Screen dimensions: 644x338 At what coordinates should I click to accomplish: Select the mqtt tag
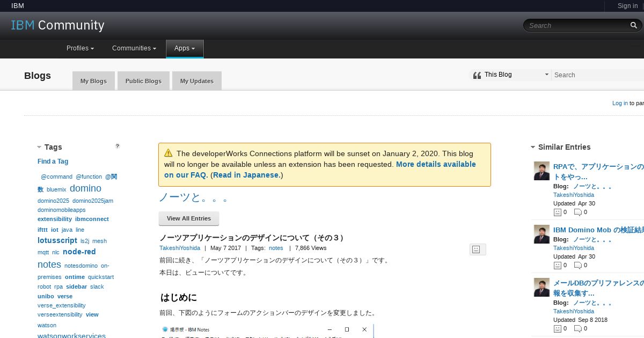pyautogui.click(x=43, y=252)
